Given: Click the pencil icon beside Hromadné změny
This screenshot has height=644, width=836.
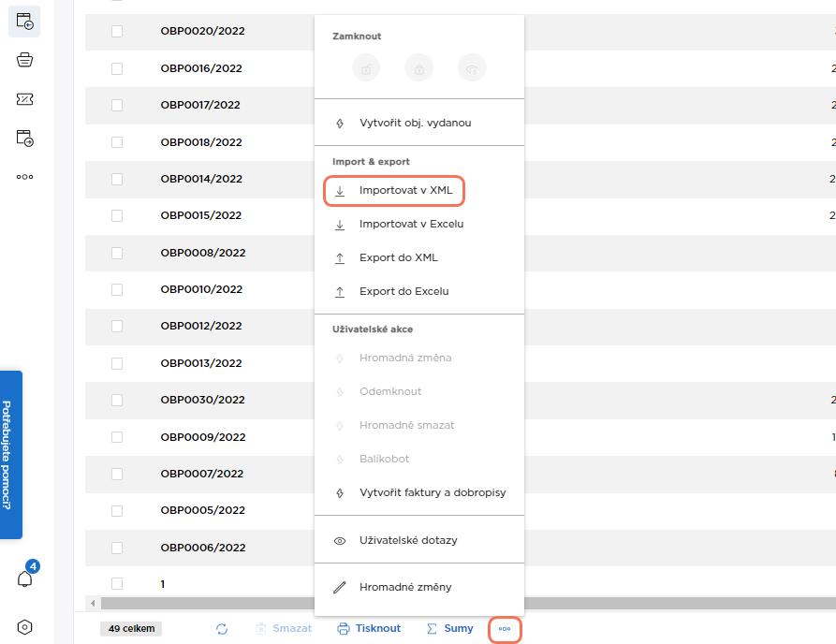Looking at the screenshot, I should 340,588.
